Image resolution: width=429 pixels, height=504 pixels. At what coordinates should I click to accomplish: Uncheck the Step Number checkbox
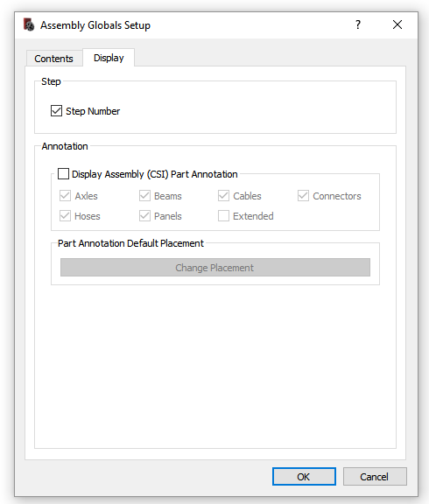tap(56, 111)
